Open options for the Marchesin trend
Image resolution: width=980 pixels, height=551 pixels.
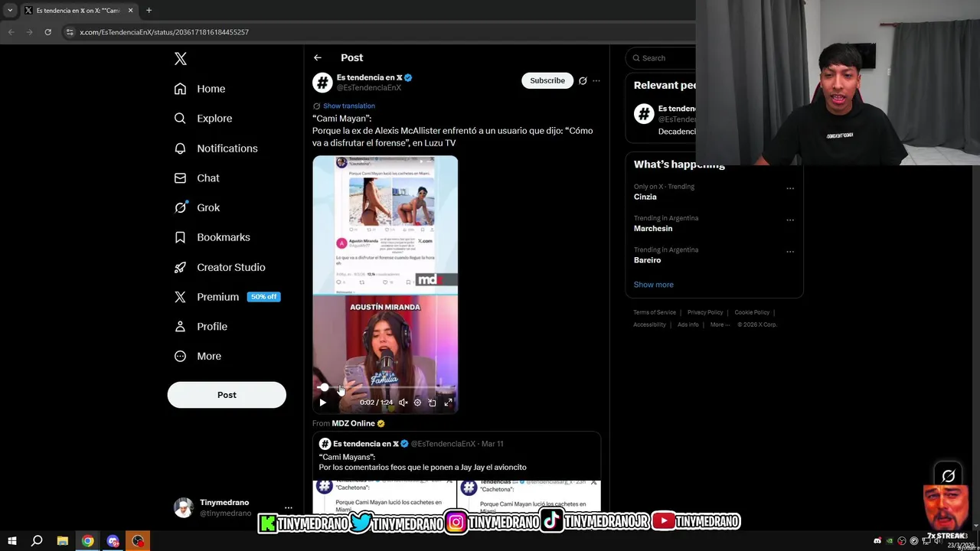(790, 220)
